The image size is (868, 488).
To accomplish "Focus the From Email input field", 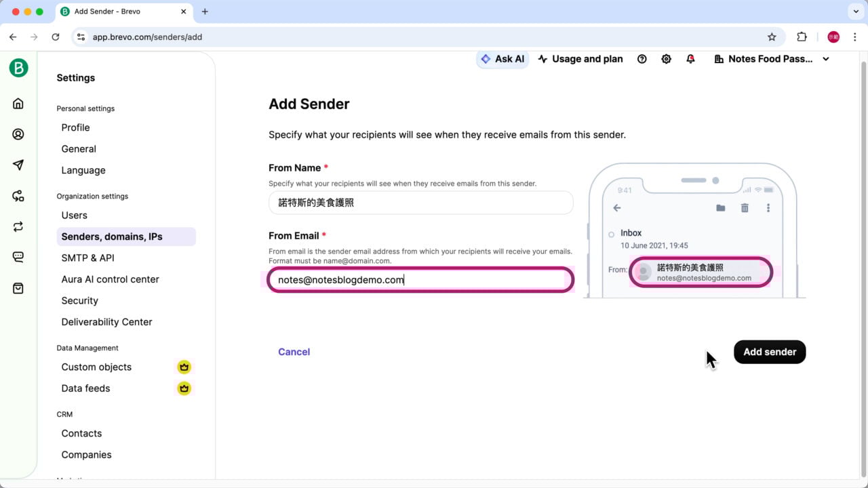I will [x=420, y=280].
